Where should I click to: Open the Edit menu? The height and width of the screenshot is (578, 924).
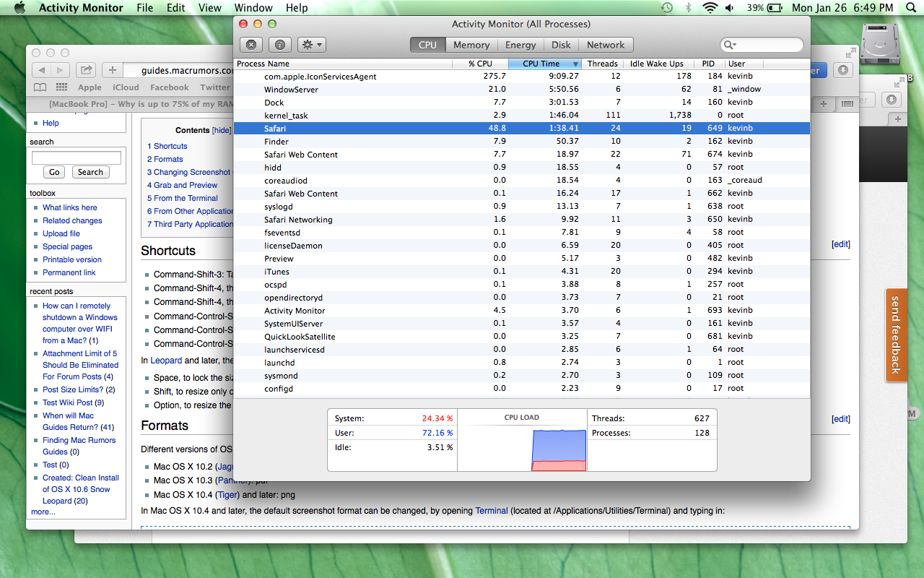click(x=176, y=8)
